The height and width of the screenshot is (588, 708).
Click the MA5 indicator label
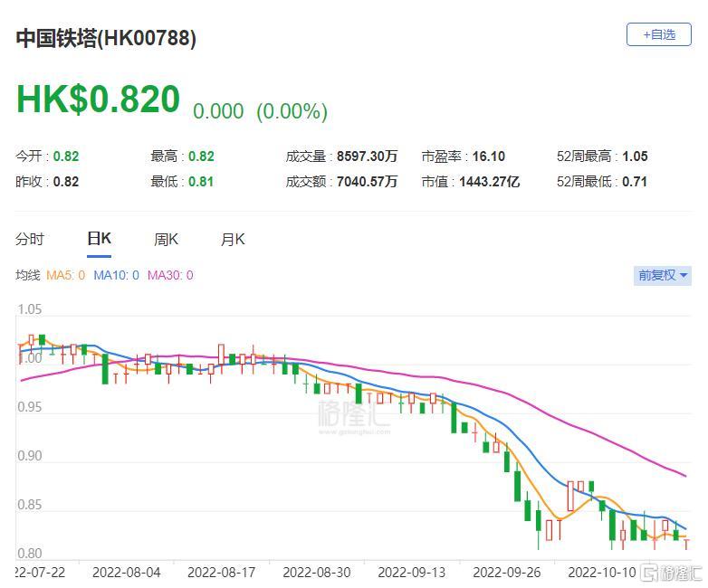pos(65,275)
